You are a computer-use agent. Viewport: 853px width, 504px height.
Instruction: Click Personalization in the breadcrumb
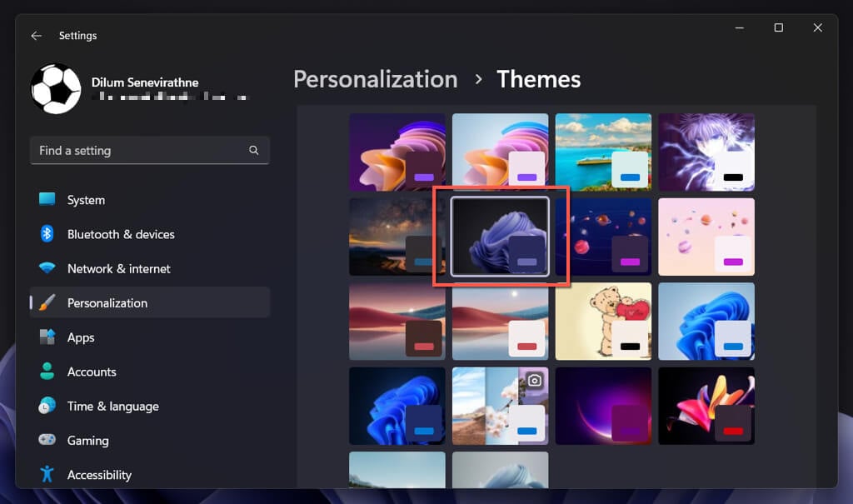(376, 79)
